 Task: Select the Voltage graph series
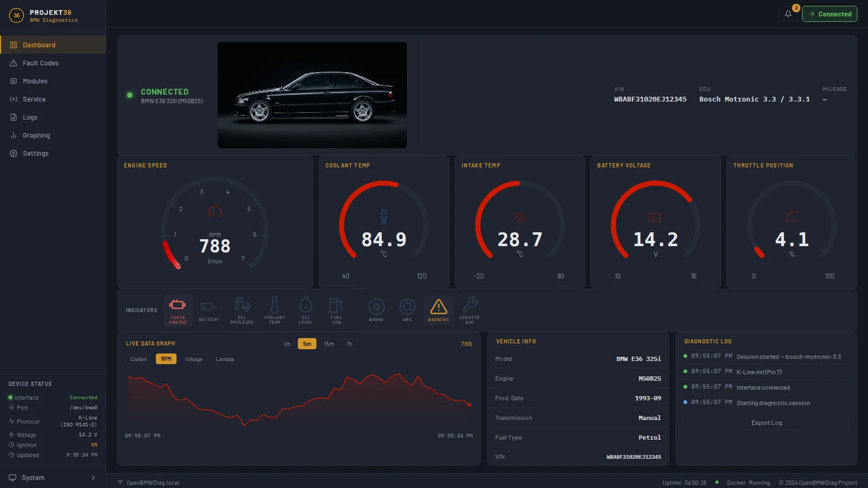click(193, 359)
